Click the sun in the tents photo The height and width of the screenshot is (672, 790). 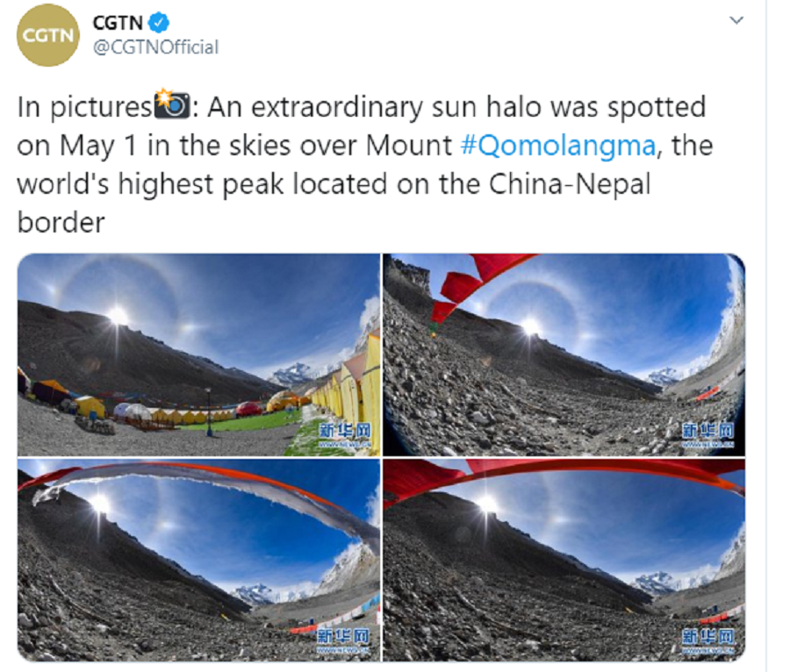[x=118, y=316]
